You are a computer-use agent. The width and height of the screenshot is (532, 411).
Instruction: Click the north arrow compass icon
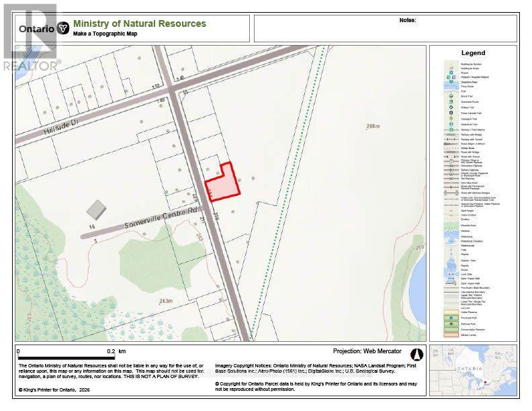(x=416, y=355)
